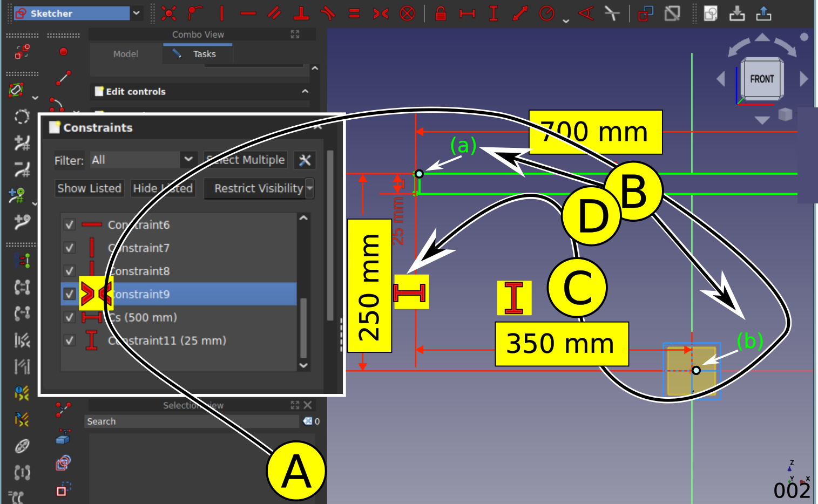The height and width of the screenshot is (504, 818).
Task: Click the Select Multiple button
Action: tap(246, 160)
